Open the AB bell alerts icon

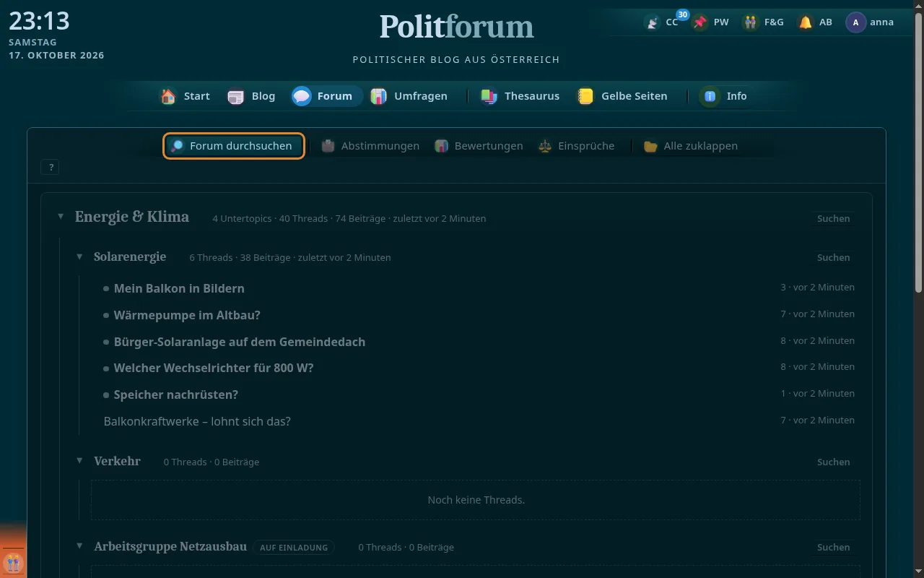point(806,22)
